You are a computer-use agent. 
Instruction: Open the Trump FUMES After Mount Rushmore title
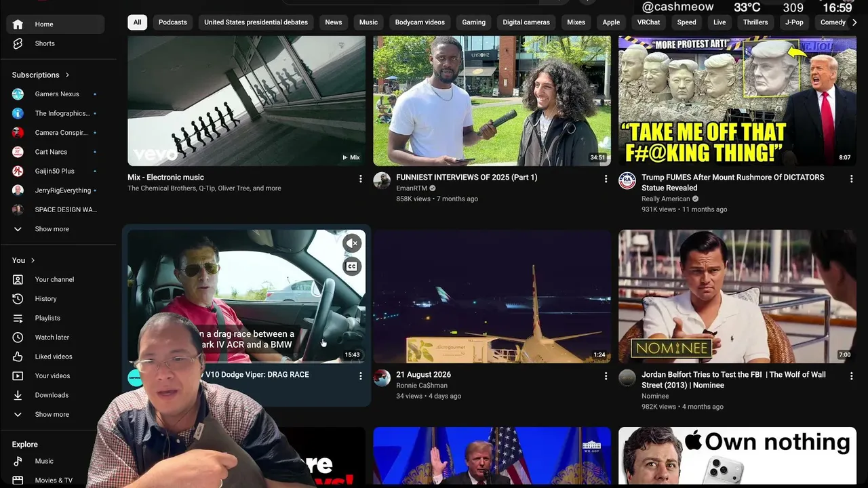coord(733,182)
